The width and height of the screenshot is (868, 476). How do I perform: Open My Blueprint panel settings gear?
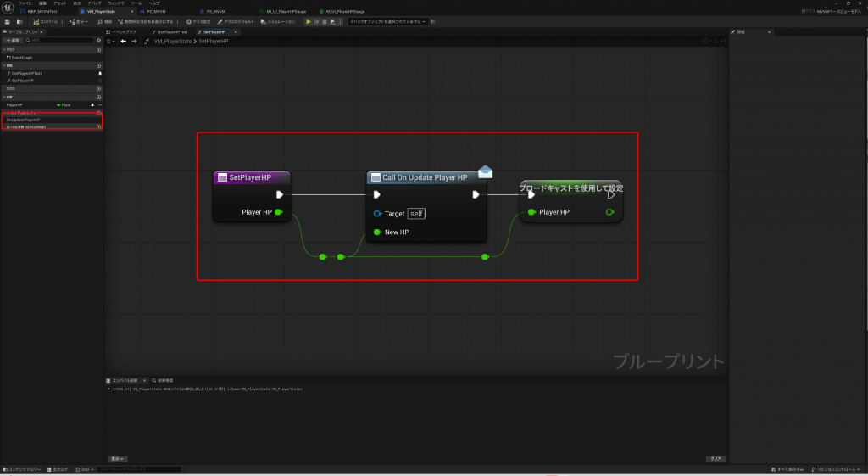tap(98, 40)
